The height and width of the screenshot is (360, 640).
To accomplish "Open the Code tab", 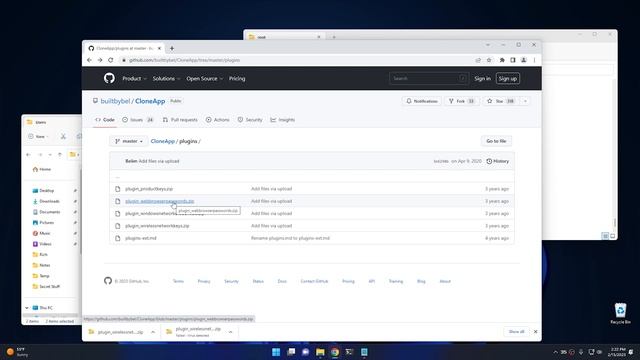I will pos(104,120).
